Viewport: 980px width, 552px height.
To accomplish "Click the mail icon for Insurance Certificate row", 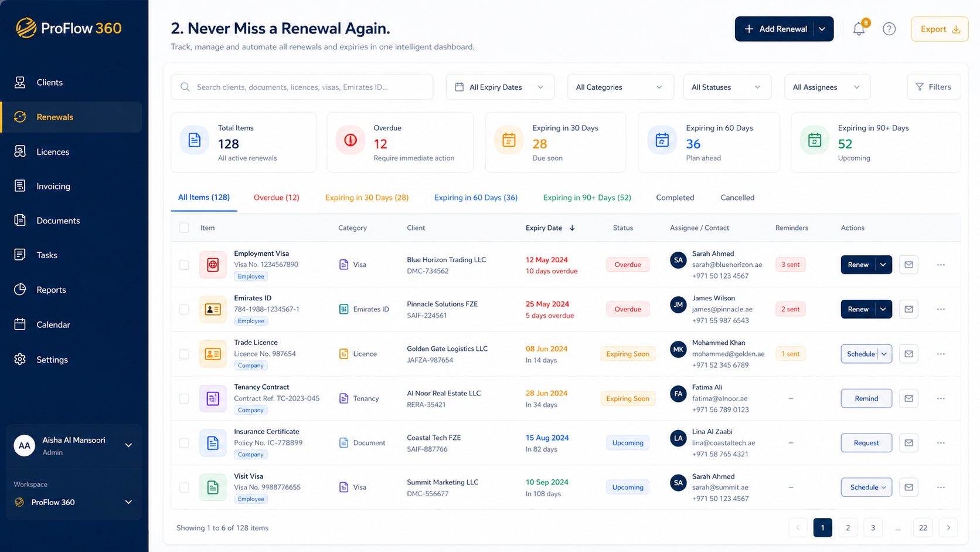I will (x=908, y=443).
